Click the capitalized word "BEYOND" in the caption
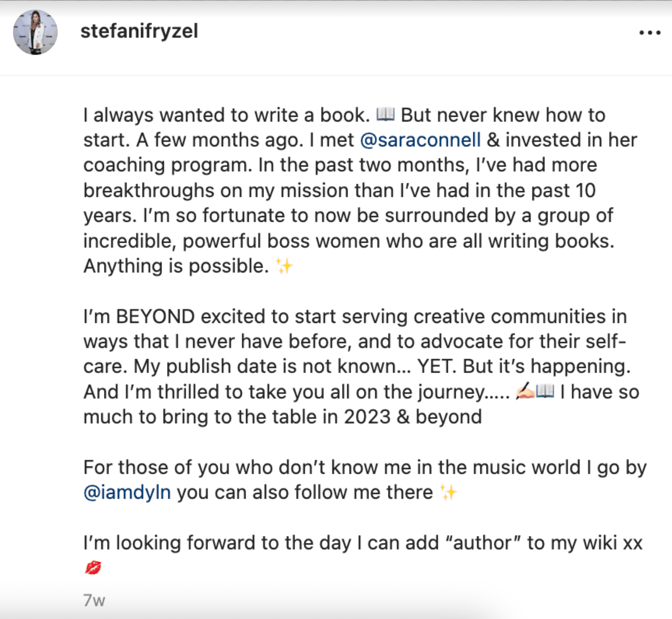 tap(155, 317)
